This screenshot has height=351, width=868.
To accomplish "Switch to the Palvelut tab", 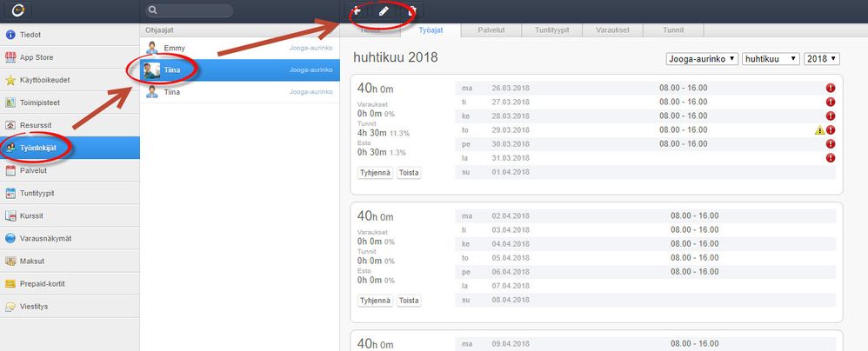I will tap(491, 30).
